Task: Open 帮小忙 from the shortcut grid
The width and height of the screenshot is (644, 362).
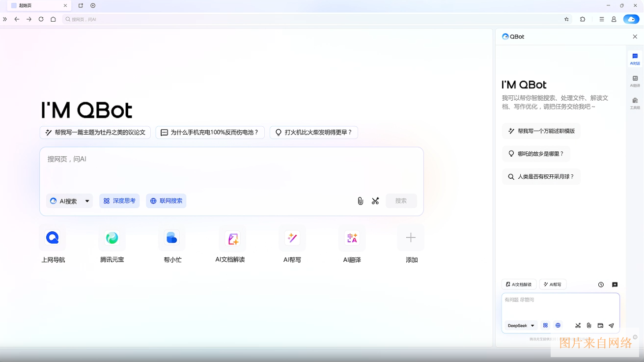Action: (x=172, y=238)
